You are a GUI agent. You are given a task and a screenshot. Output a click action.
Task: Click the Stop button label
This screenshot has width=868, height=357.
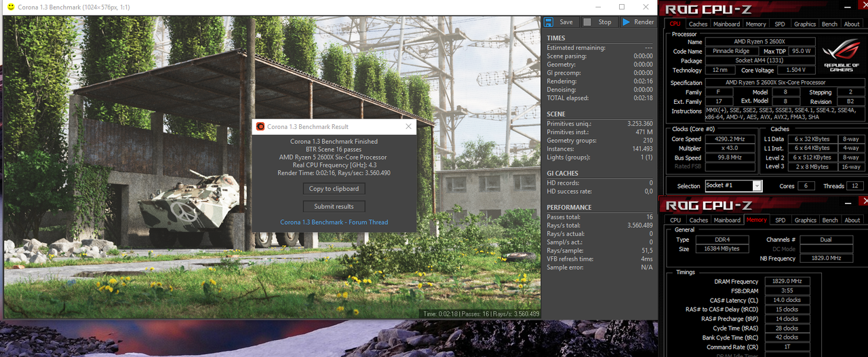coord(605,22)
